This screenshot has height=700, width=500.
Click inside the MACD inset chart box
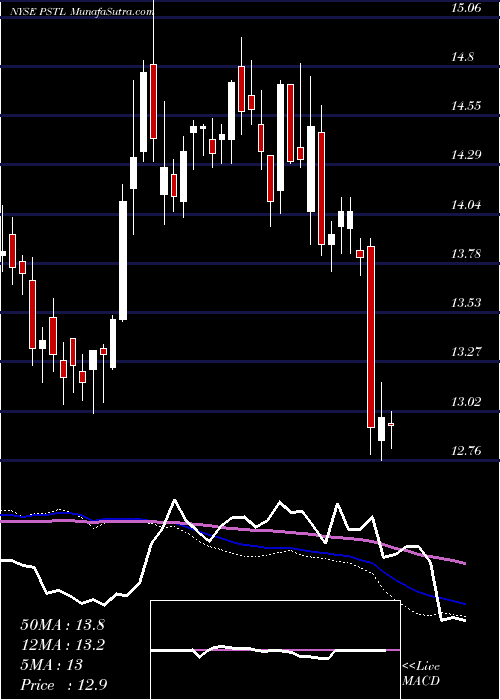coord(275,650)
